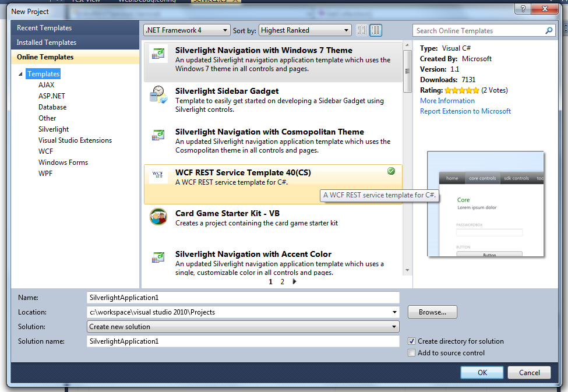Open the Sort by Highest Ranked dropdown
The image size is (568, 392).
(305, 30)
